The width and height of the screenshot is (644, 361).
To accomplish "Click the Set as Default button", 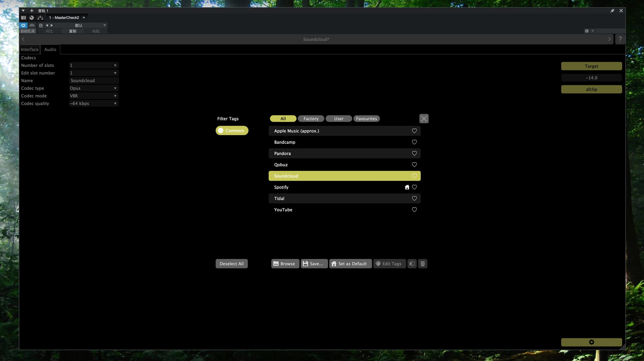I will (350, 264).
